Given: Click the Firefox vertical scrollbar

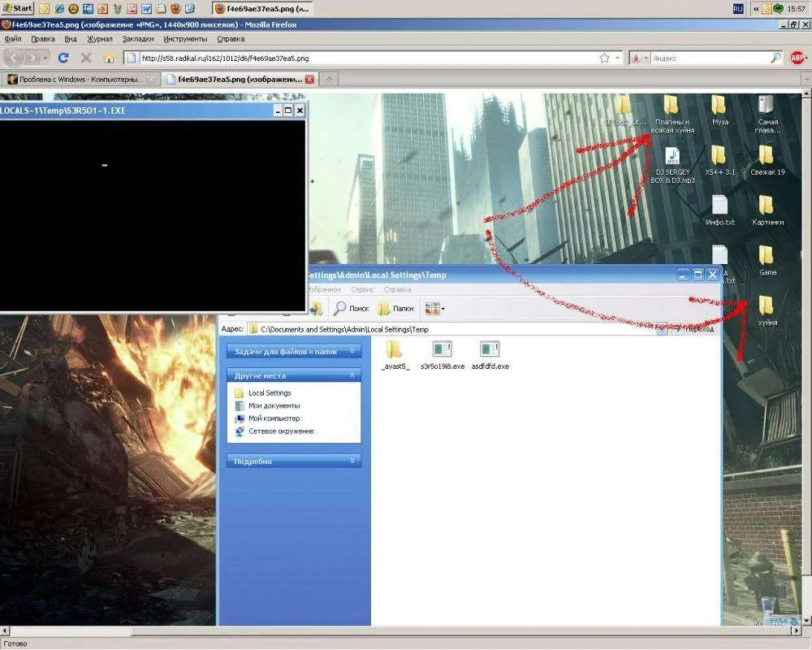Looking at the screenshot, I should tap(807, 357).
